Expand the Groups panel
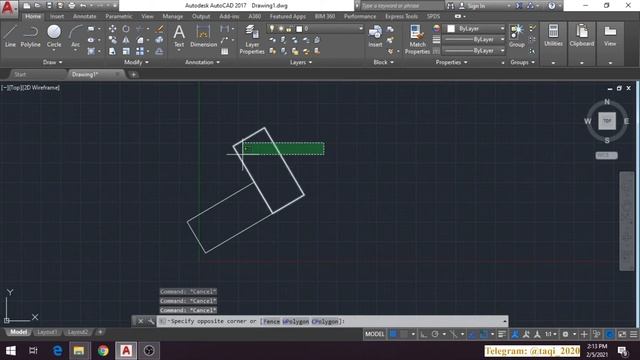 tap(522, 62)
